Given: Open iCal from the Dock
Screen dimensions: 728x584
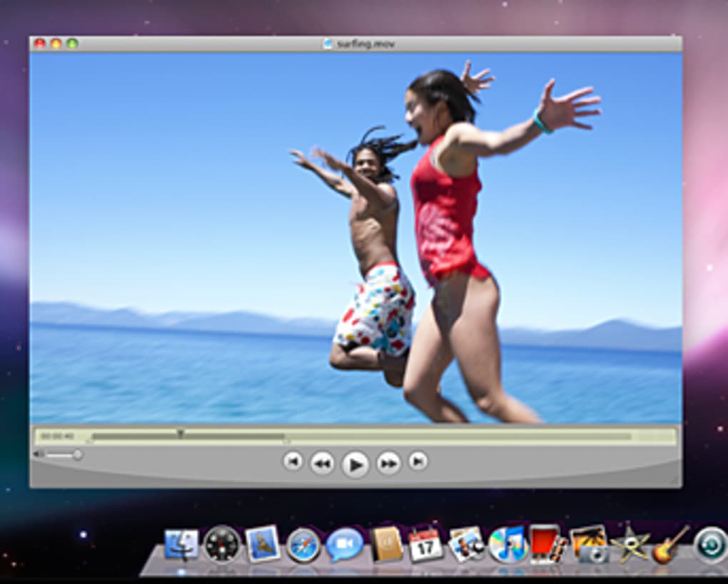Looking at the screenshot, I should tap(425, 543).
